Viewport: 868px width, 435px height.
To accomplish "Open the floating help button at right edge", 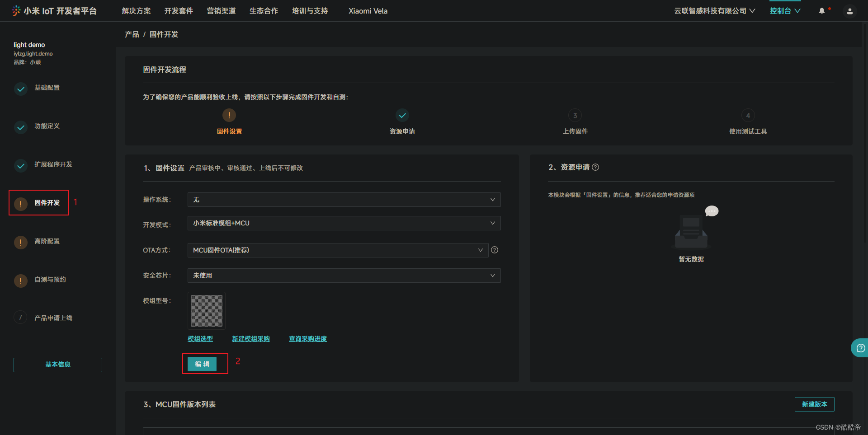I will point(860,348).
